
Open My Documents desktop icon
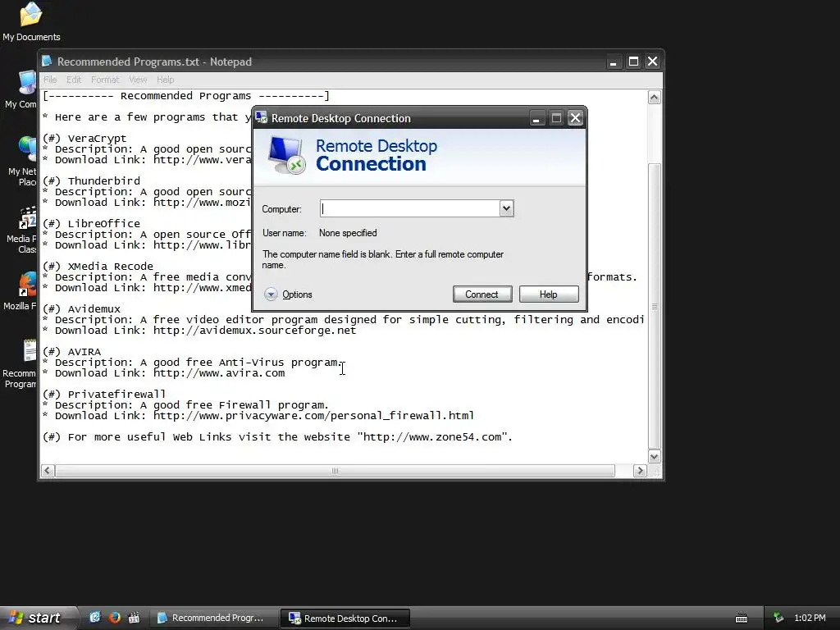coord(31,21)
